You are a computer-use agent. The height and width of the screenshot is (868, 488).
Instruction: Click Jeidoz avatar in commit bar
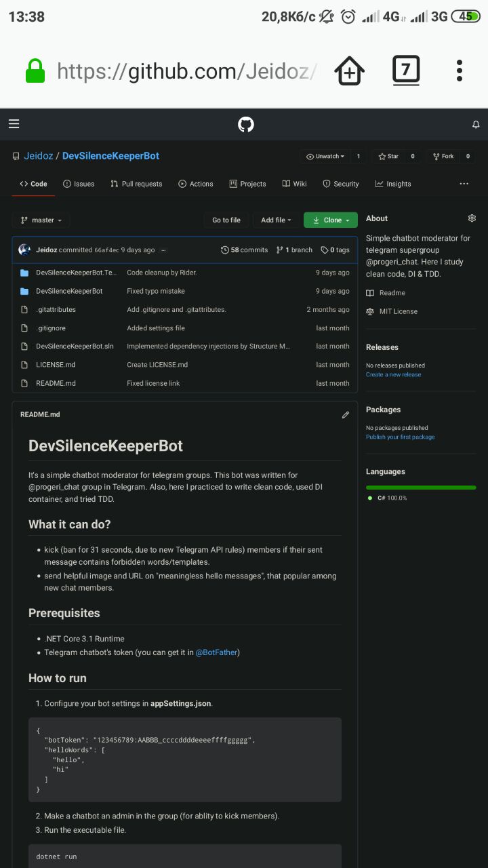(x=24, y=250)
